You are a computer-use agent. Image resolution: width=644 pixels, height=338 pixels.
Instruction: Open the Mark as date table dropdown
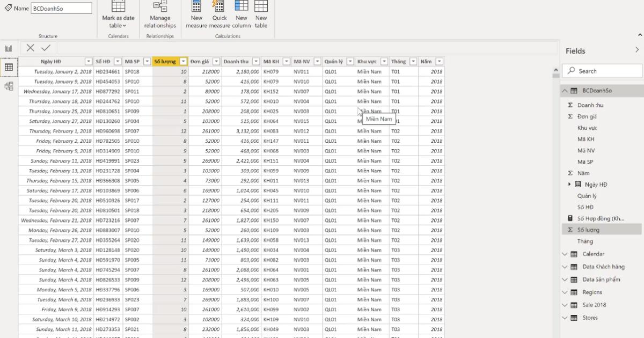point(118,21)
